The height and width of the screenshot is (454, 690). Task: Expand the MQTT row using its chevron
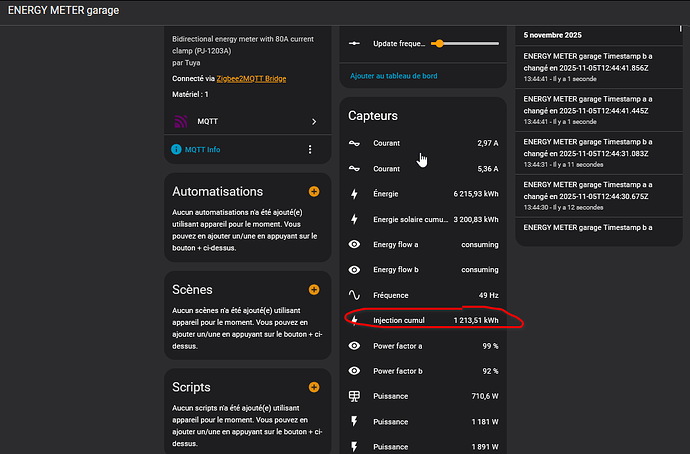314,122
